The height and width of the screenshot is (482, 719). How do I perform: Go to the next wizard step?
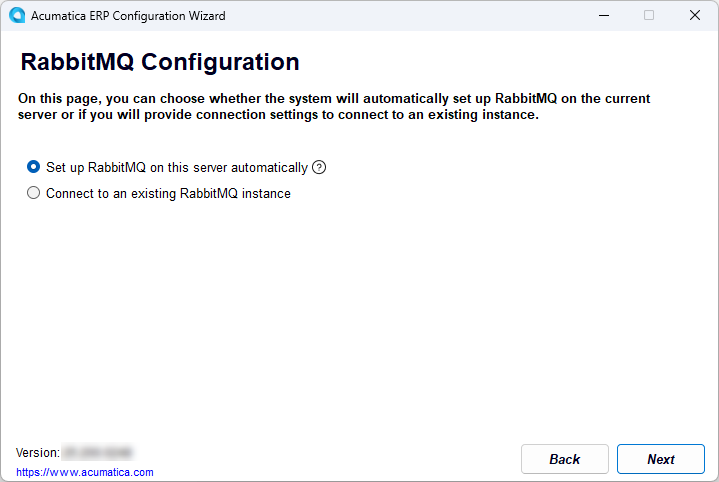coord(660,459)
